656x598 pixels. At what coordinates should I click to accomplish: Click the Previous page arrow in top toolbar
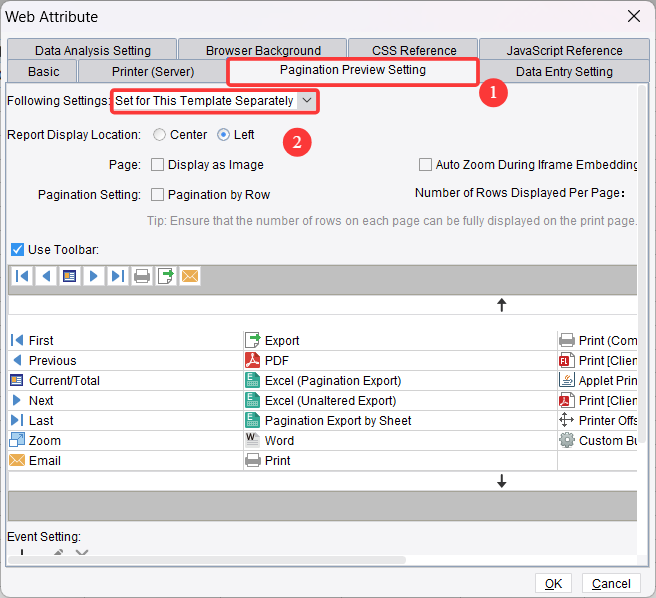tap(46, 276)
